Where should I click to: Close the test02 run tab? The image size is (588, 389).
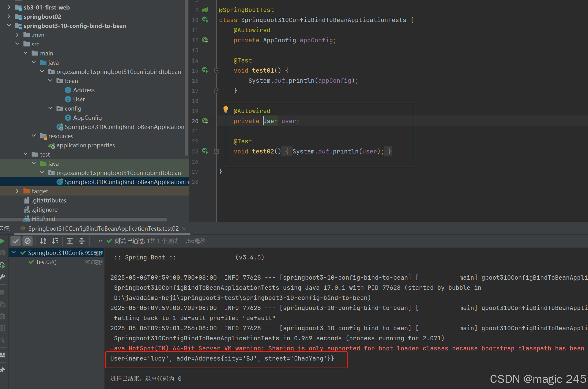click(184, 229)
